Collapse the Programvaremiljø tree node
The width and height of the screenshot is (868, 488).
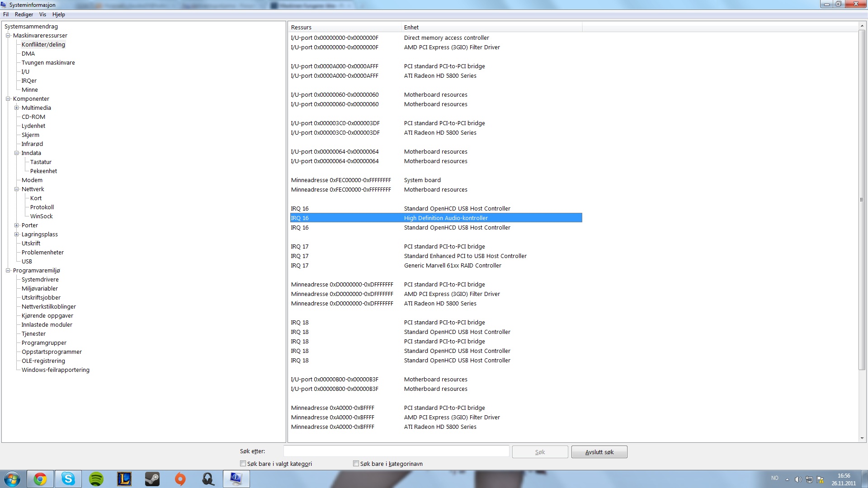click(8, 270)
